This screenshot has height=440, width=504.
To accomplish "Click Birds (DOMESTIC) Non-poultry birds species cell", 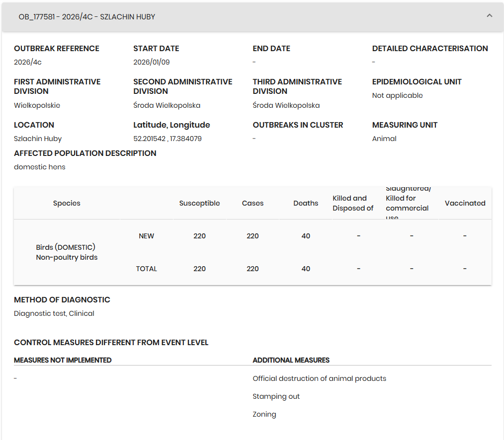I will tap(67, 252).
